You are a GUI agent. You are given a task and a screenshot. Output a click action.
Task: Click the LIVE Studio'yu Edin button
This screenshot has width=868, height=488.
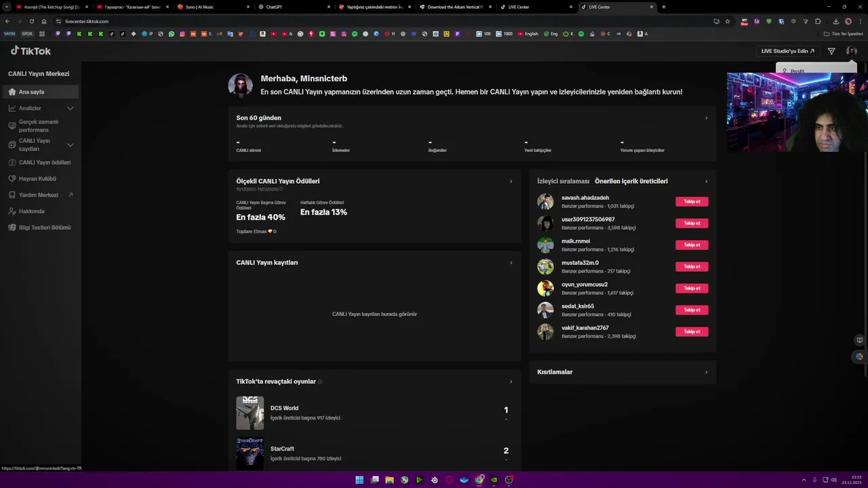click(788, 51)
